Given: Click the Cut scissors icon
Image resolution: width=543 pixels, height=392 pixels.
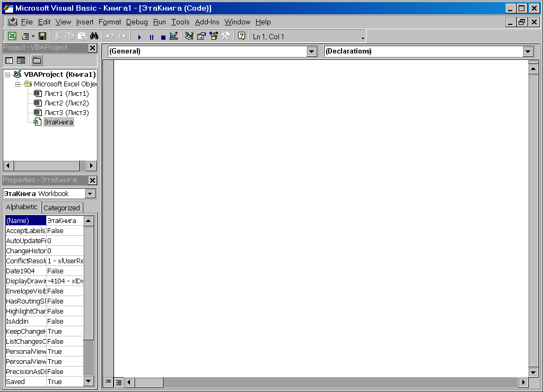Looking at the screenshot, I should (57, 36).
